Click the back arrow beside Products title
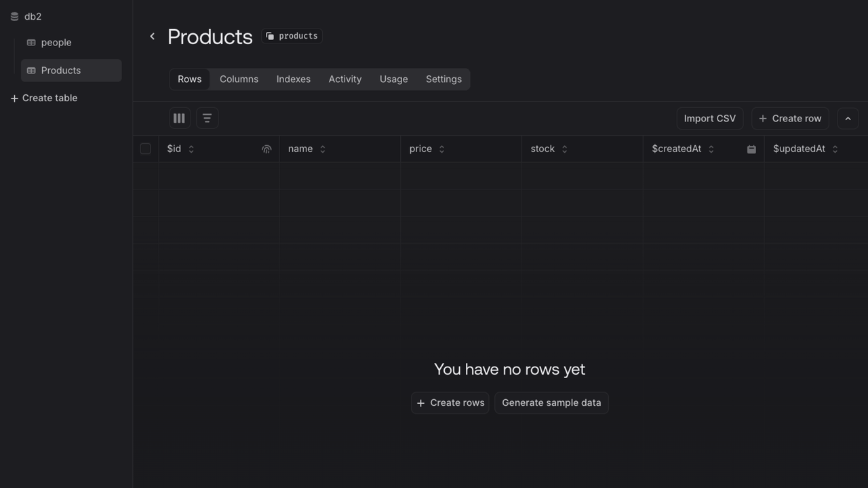The image size is (868, 488). (152, 37)
